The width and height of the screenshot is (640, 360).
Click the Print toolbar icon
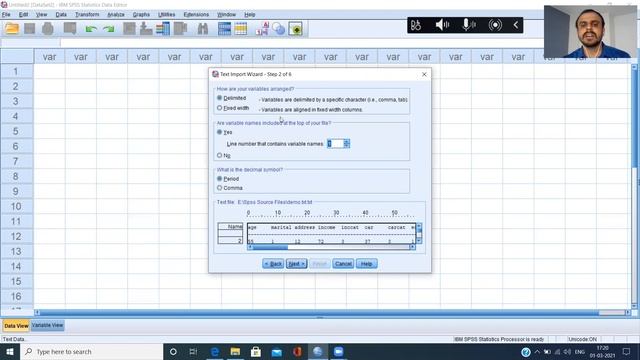click(x=48, y=29)
